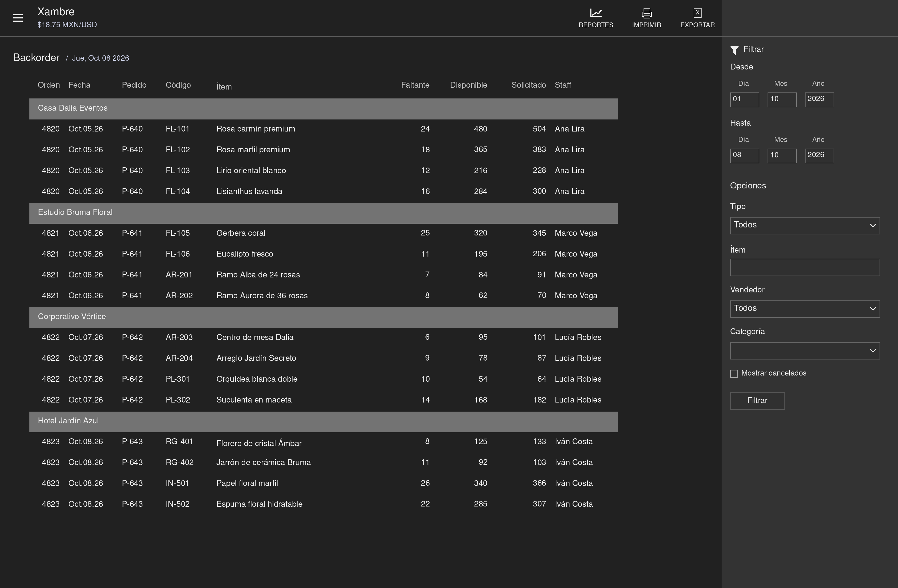This screenshot has height=588, width=898.
Task: Click the Exportar spreadsheet icon
Action: [697, 13]
